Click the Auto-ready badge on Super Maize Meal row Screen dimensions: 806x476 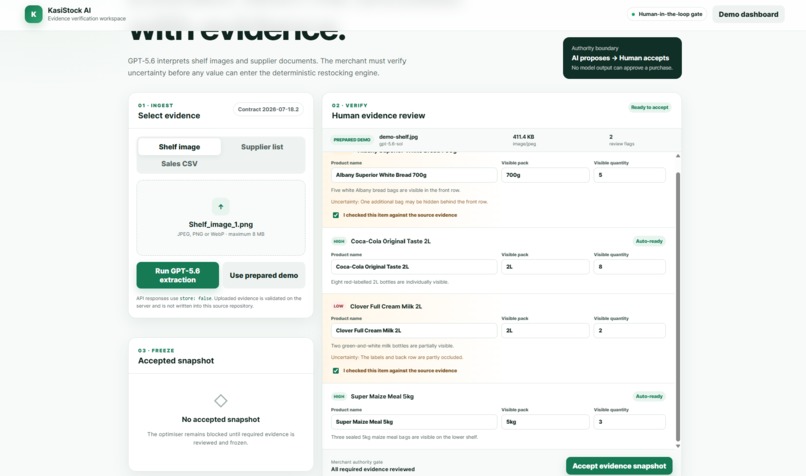click(x=649, y=396)
